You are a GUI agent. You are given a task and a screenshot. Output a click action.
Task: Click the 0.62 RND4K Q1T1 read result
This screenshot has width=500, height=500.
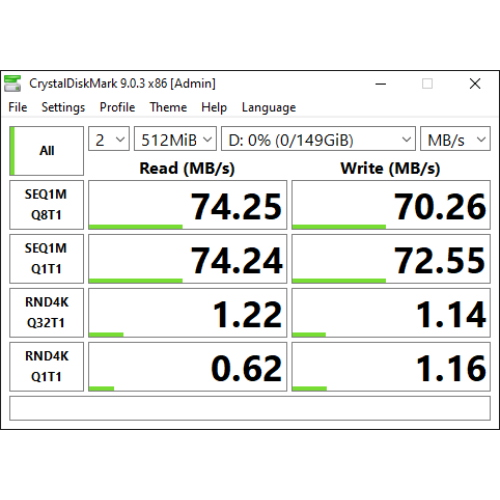coord(188,367)
